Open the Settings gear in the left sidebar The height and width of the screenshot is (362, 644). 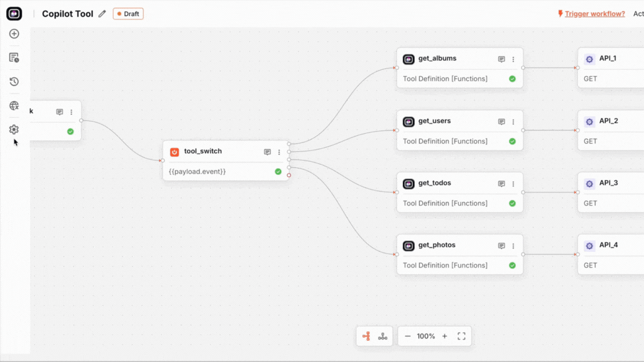[x=14, y=129]
